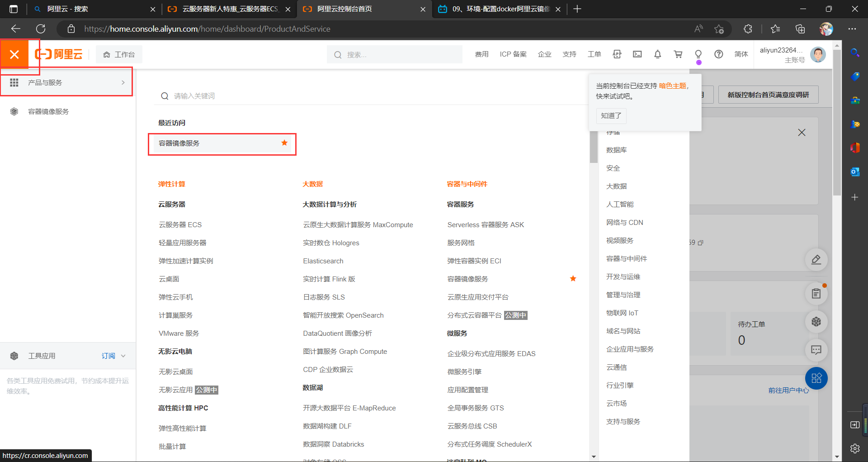Image resolution: width=868 pixels, height=462 pixels.
Task: Focus the 请输入关键词 keyword search field
Action: pos(371,96)
